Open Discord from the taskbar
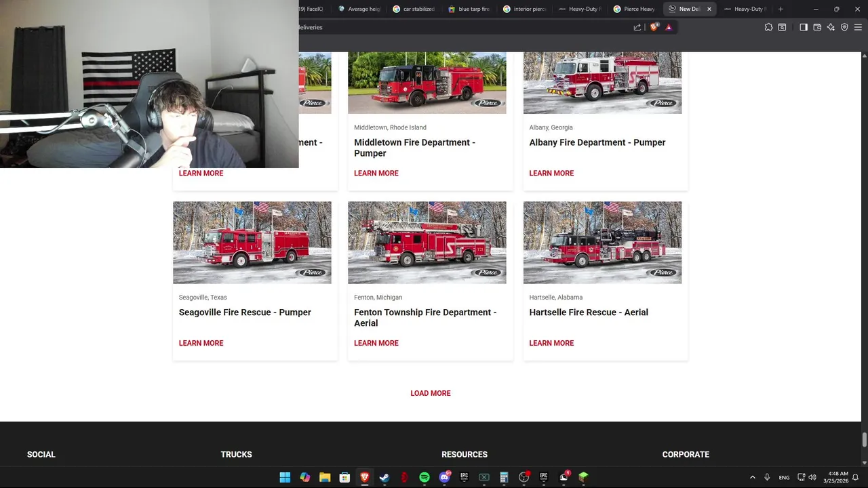This screenshot has height=488, width=868. 444,477
